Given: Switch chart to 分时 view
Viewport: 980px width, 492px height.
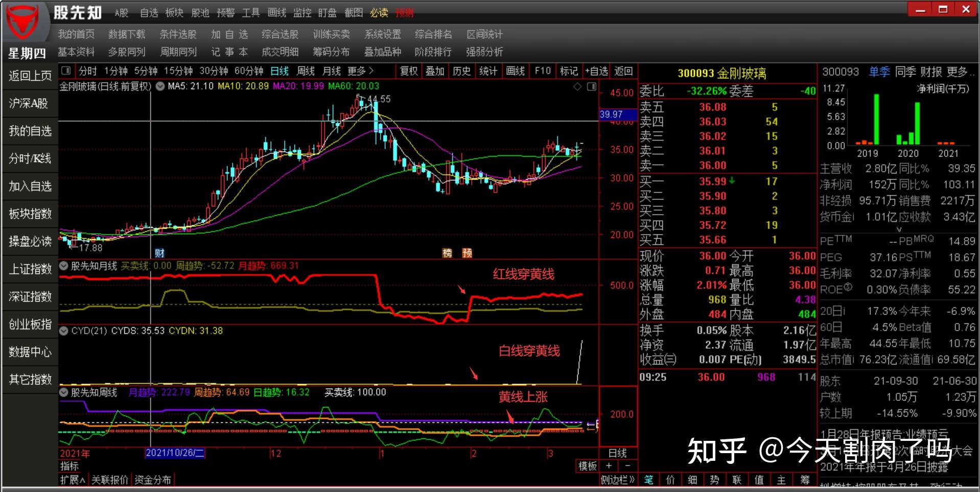Looking at the screenshot, I should click(x=87, y=71).
